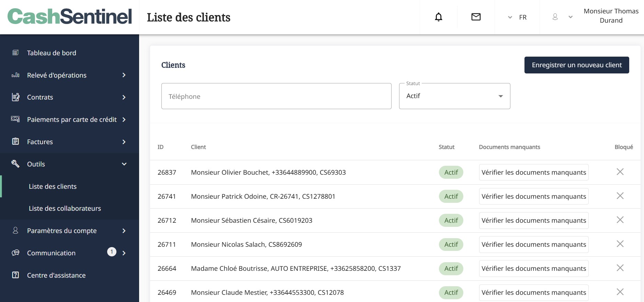Verify missing documents for Sébastien Césaire
The height and width of the screenshot is (302, 644).
[x=534, y=220]
